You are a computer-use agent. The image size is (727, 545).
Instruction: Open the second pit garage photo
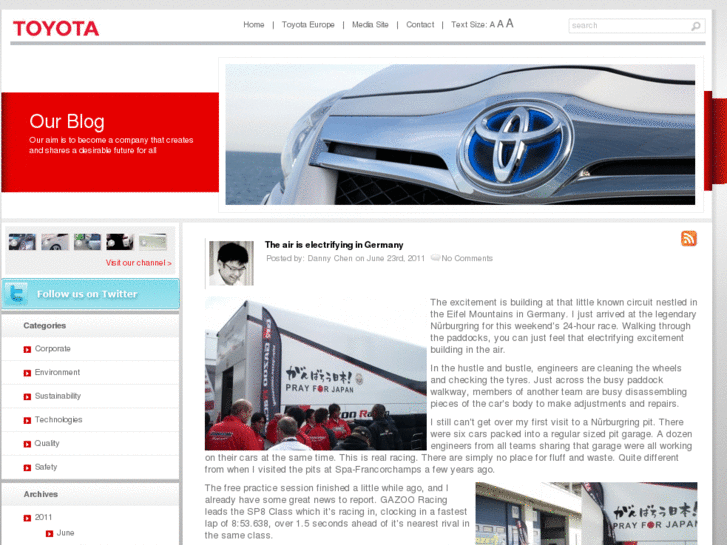[x=587, y=513]
